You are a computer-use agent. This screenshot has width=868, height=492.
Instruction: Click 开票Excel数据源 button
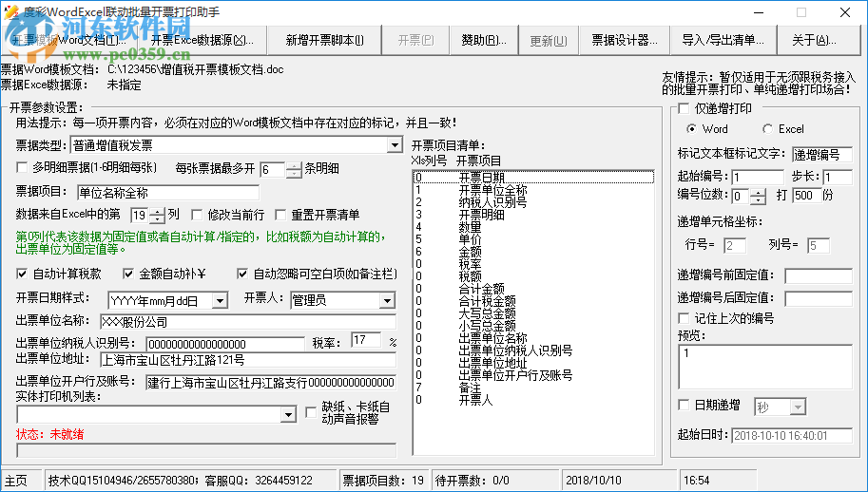(203, 40)
